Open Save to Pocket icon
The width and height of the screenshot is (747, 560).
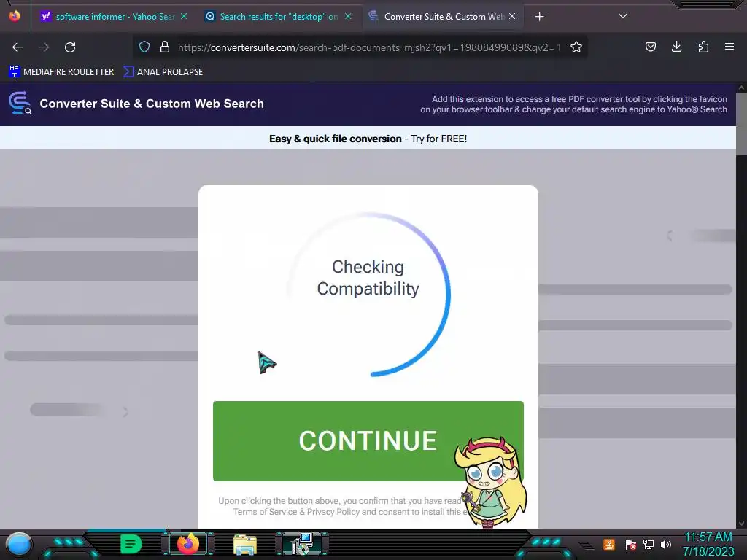tap(650, 47)
